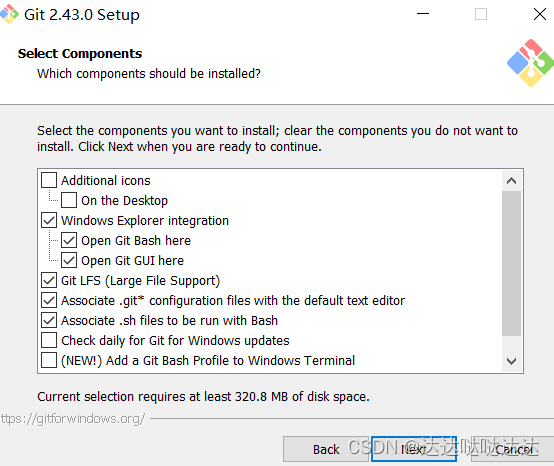554x466 pixels.
Task: Click the scroll up arrow in components list
Action: (x=511, y=181)
